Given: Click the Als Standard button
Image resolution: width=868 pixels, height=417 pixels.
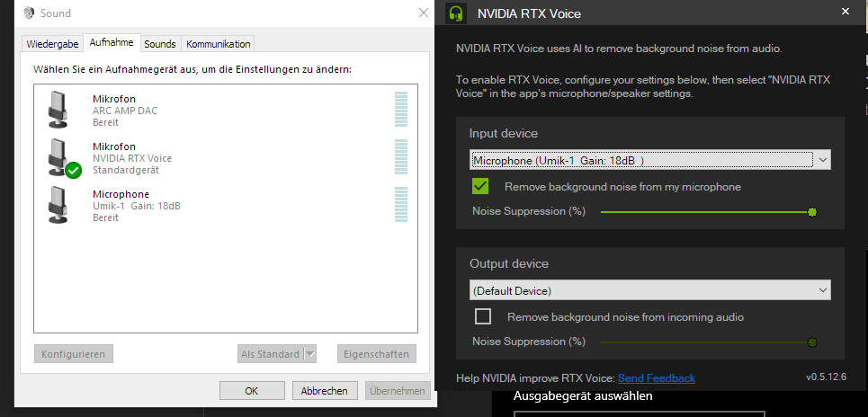Looking at the screenshot, I should (271, 354).
